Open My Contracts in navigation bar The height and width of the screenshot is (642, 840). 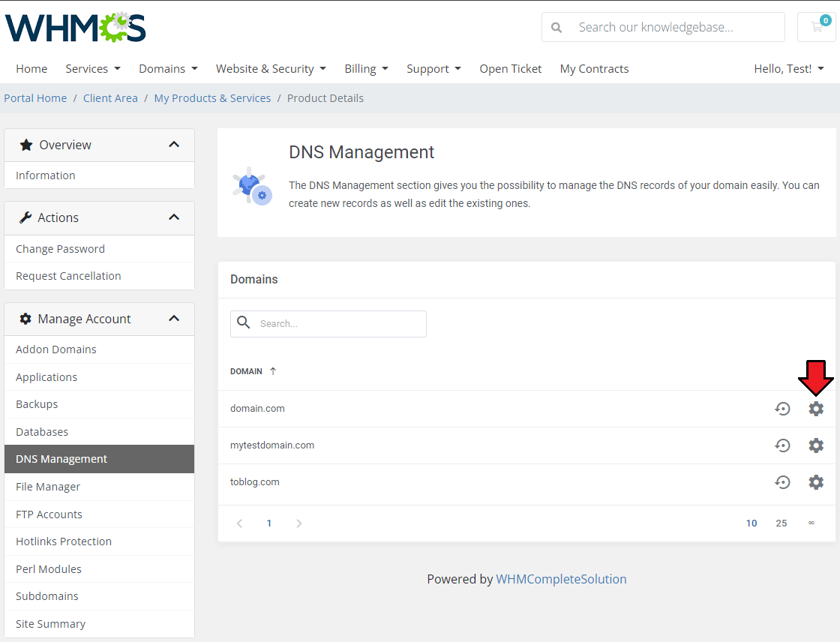(x=594, y=68)
